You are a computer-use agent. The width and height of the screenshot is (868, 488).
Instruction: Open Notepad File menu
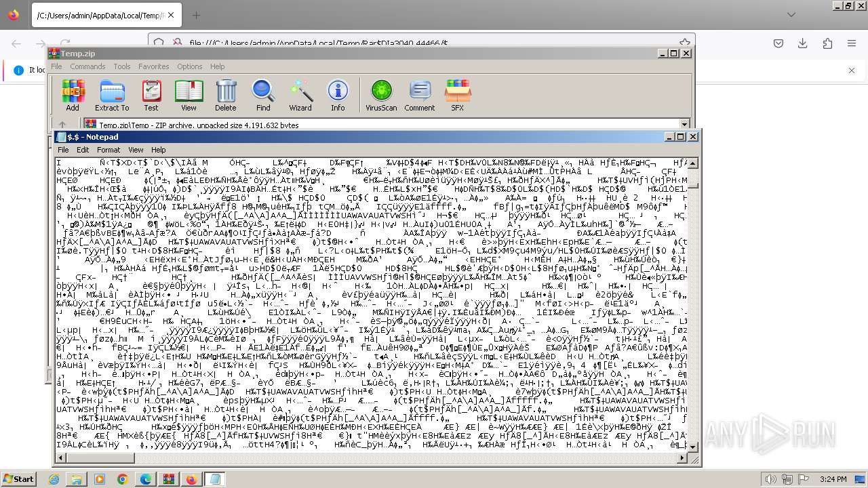click(x=63, y=150)
